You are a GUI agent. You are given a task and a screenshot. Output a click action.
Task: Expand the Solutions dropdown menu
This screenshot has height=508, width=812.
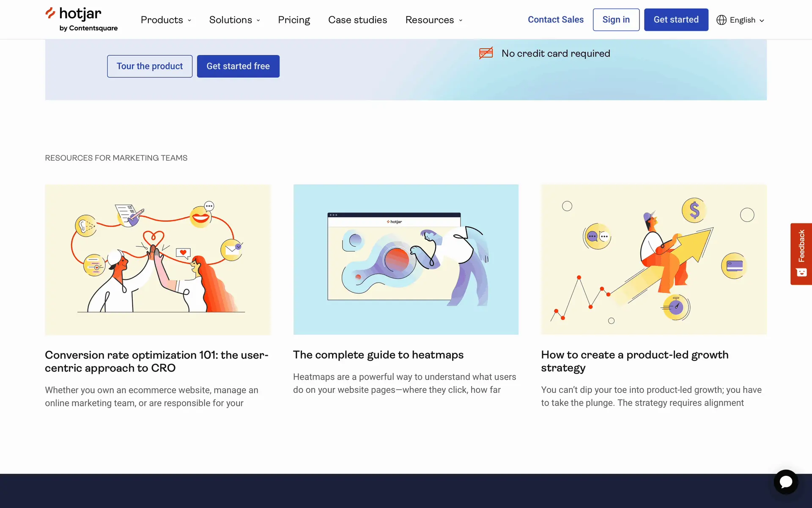[234, 20]
